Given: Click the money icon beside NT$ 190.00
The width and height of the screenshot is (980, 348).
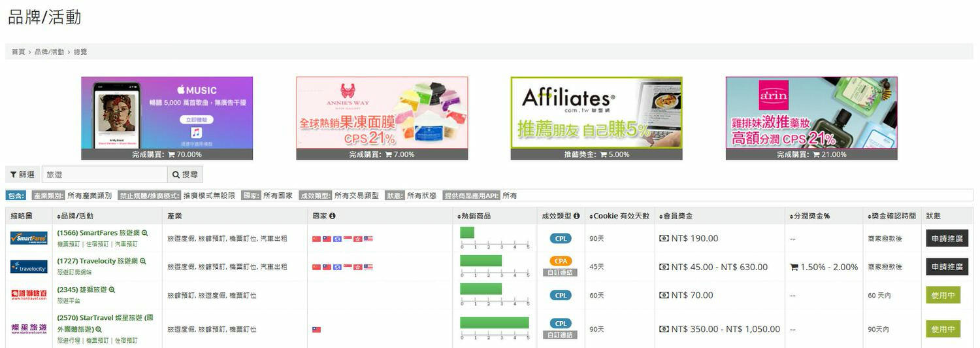Looking at the screenshot, I should [x=664, y=238].
